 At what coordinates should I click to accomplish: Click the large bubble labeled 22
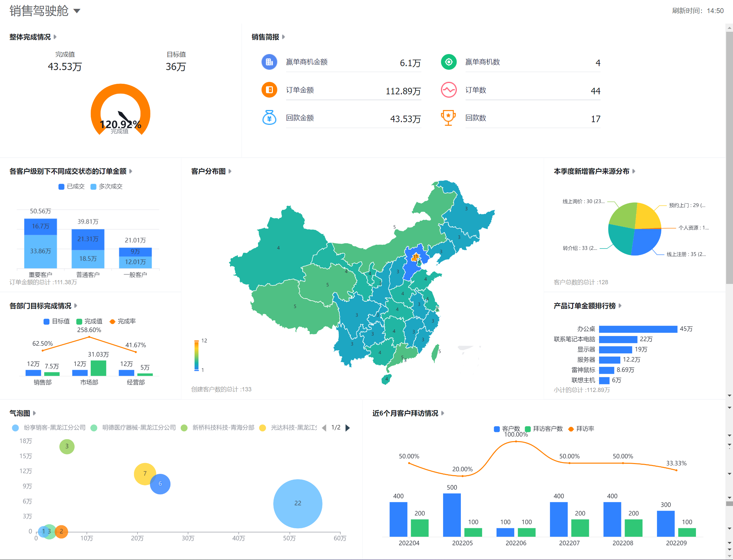pyautogui.click(x=297, y=503)
